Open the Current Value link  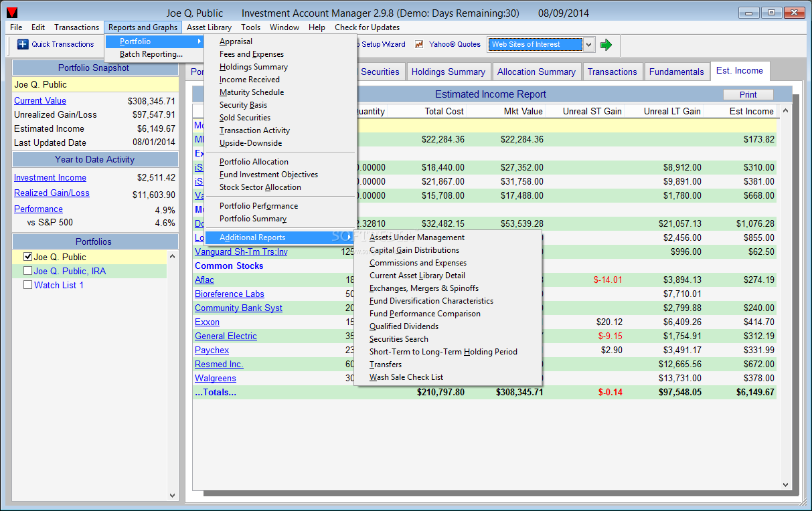click(x=40, y=100)
